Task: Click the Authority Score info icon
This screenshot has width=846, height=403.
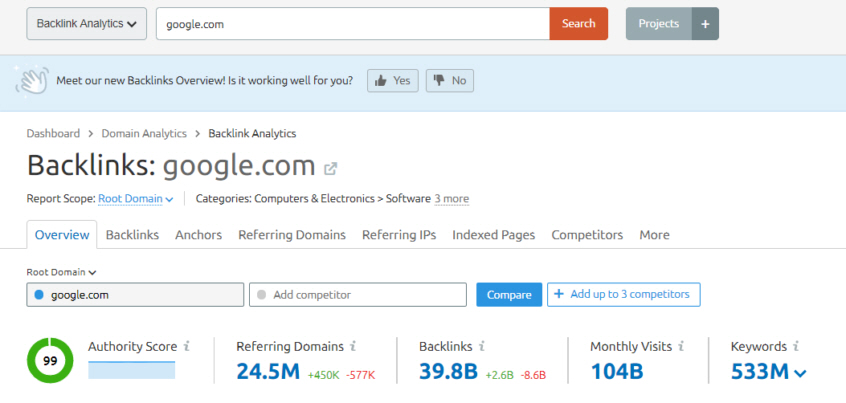Action: [187, 346]
